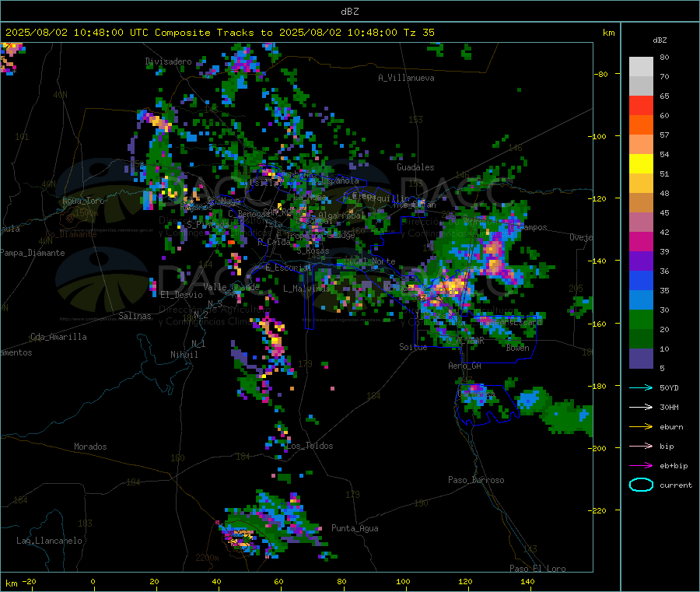The image size is (700, 592).
Task: Click the 'eburn' legend label
Action: (x=671, y=427)
